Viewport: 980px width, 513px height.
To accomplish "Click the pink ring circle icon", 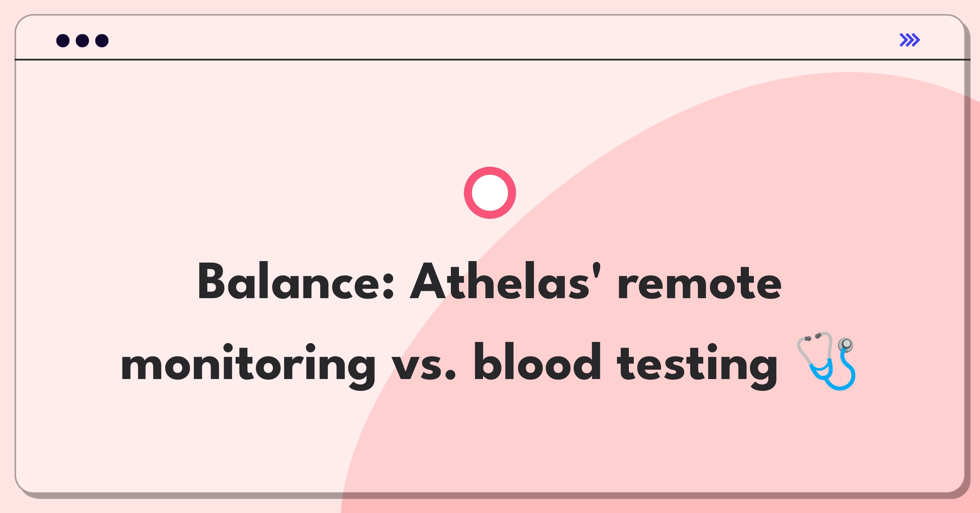I will (x=490, y=193).
